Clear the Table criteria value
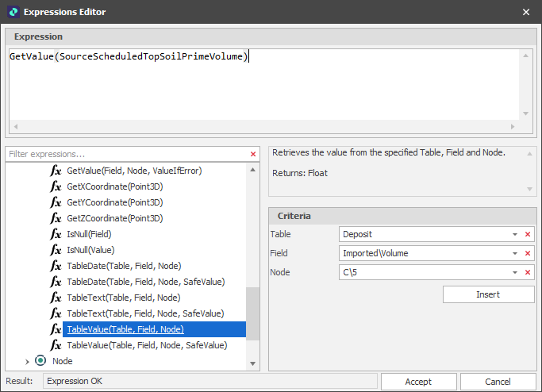542x392 pixels. click(x=527, y=234)
